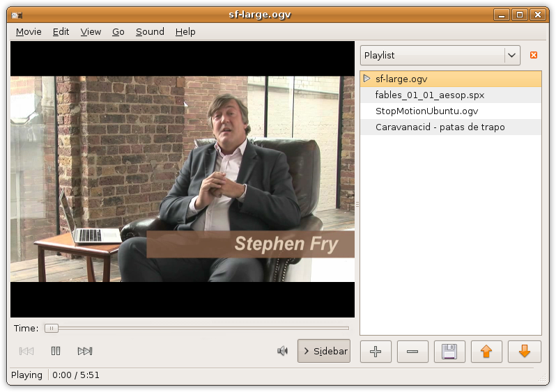
Task: Open the View menu
Action: coord(91,32)
